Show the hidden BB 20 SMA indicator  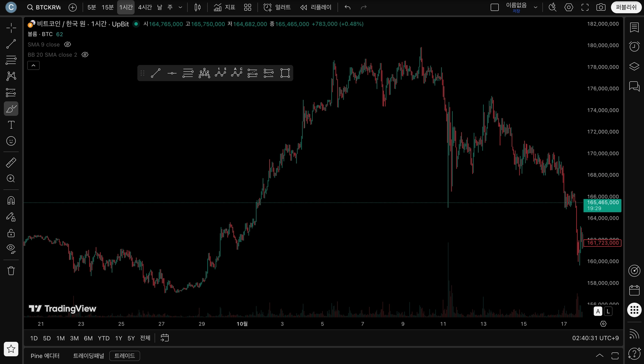(85, 55)
